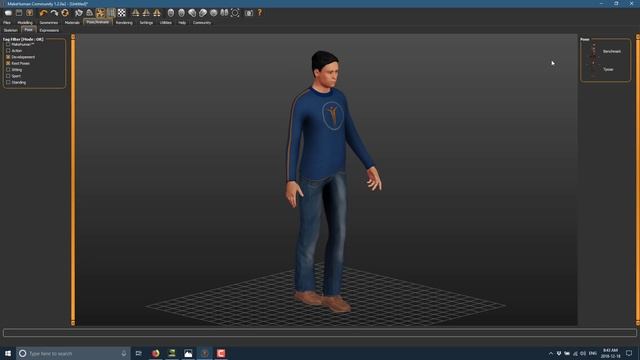Open Photos app from the taskbar
This screenshot has height=360, width=640.
pos(188,353)
